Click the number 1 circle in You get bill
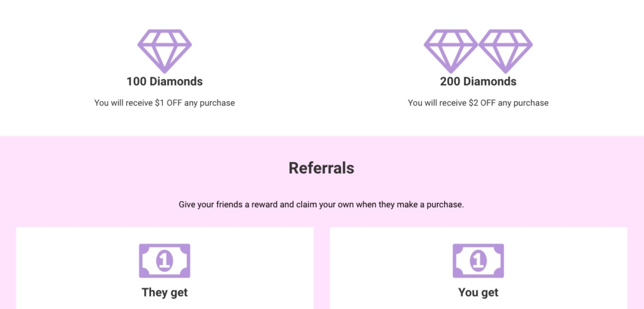Image resolution: width=644 pixels, height=309 pixels. coord(478,261)
